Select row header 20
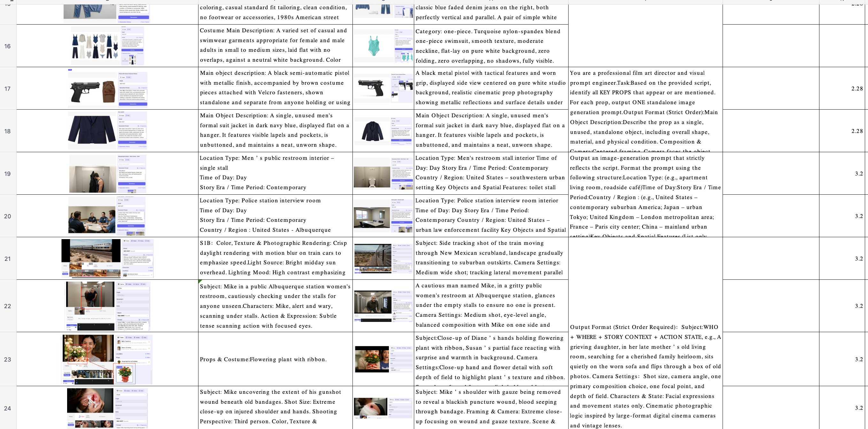The height and width of the screenshot is (429, 868). click(x=8, y=216)
